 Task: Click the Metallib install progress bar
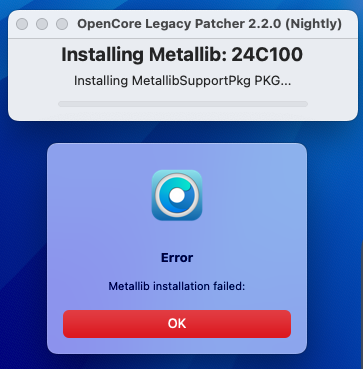pos(183,104)
